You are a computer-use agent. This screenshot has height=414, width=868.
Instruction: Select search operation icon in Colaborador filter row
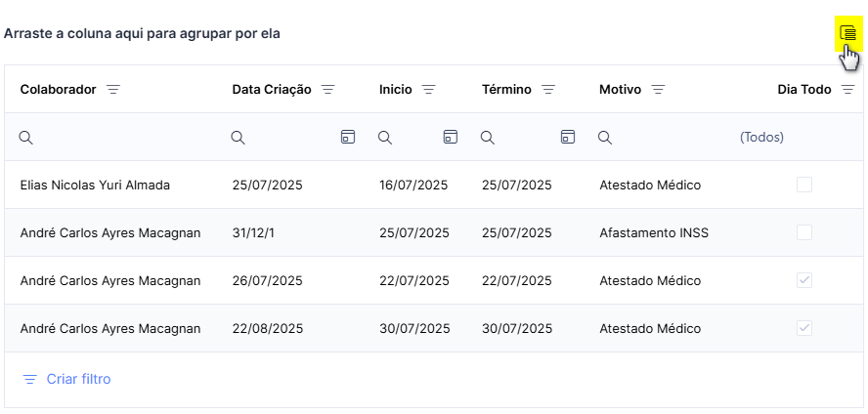[26, 138]
